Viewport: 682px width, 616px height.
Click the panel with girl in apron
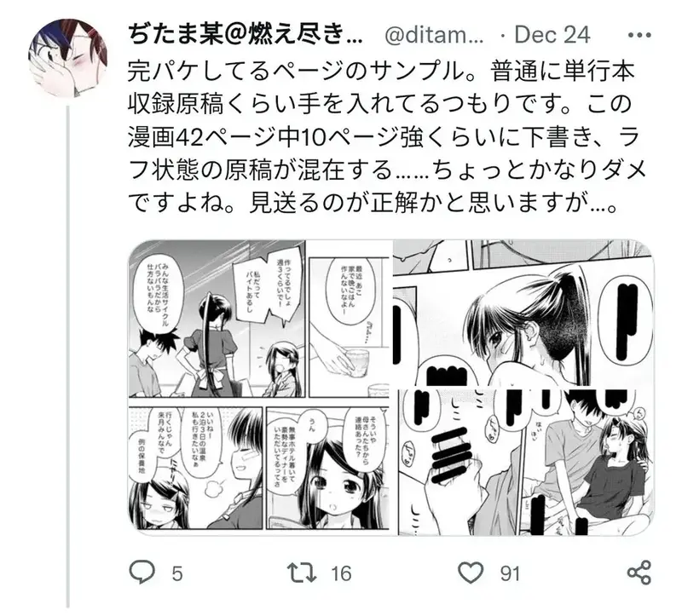(x=217, y=318)
